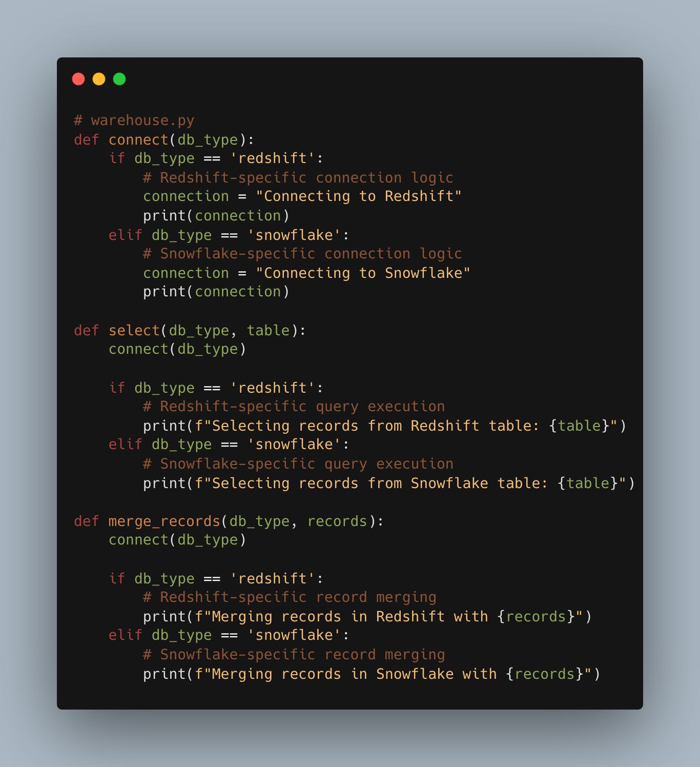Click the 'merge_records' function name
This screenshot has height=767, width=700.
(x=164, y=521)
